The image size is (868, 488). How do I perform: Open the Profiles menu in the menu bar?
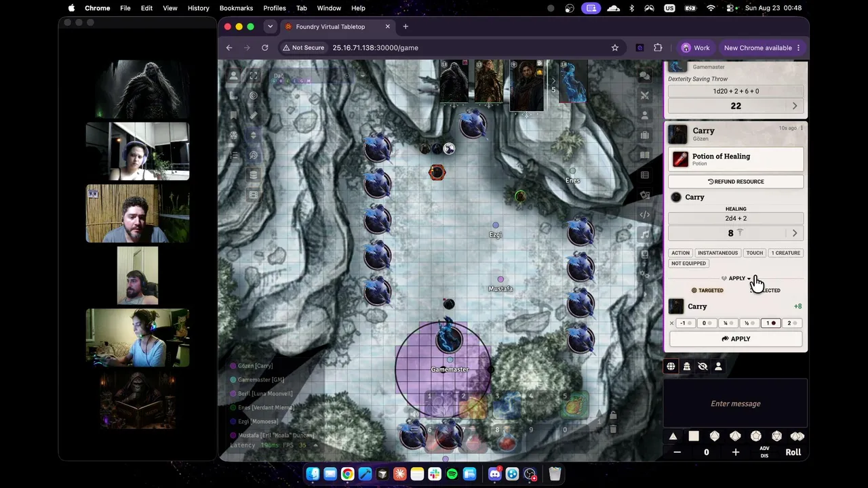coord(275,8)
